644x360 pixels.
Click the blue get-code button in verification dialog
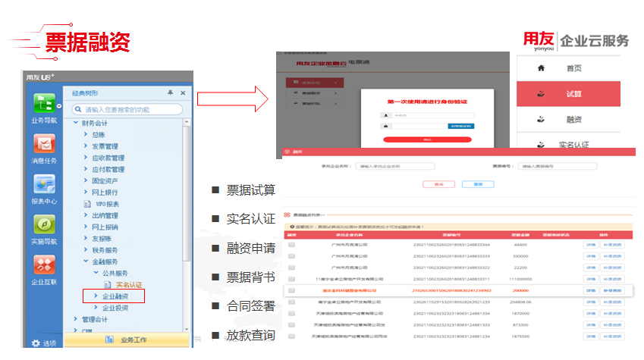(461, 126)
